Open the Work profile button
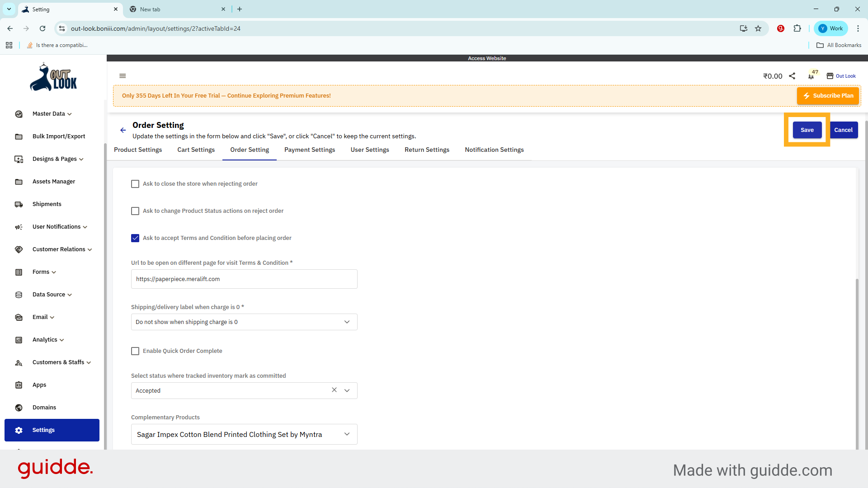Screen dimensions: 868x488 pos(831,28)
